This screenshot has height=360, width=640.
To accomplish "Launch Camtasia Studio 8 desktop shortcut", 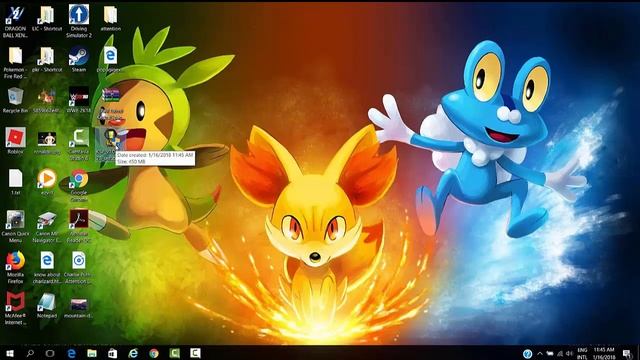I will click(x=79, y=144).
